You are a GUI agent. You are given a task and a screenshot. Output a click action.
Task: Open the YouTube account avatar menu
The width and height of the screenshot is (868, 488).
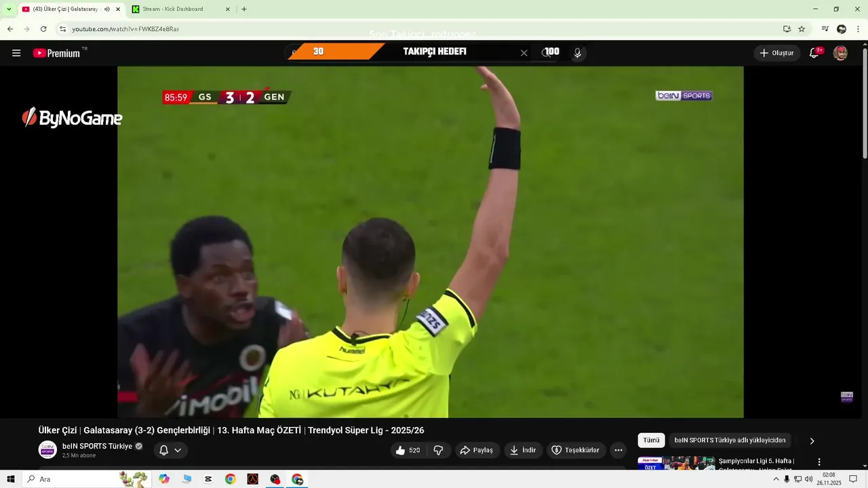point(840,53)
